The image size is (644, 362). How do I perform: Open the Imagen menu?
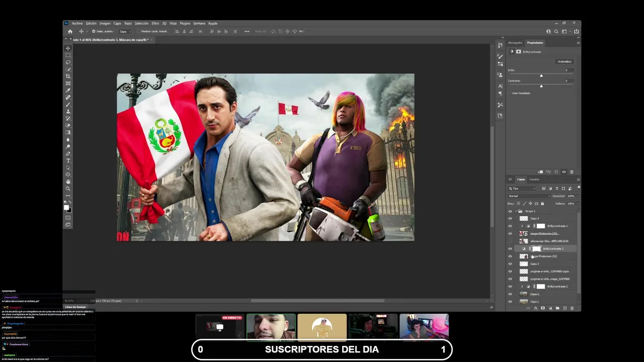tap(105, 23)
